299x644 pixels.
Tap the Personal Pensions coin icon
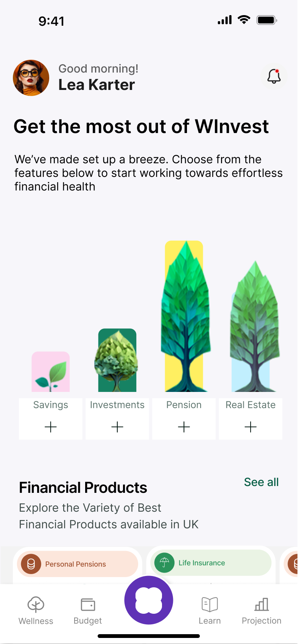click(x=31, y=564)
